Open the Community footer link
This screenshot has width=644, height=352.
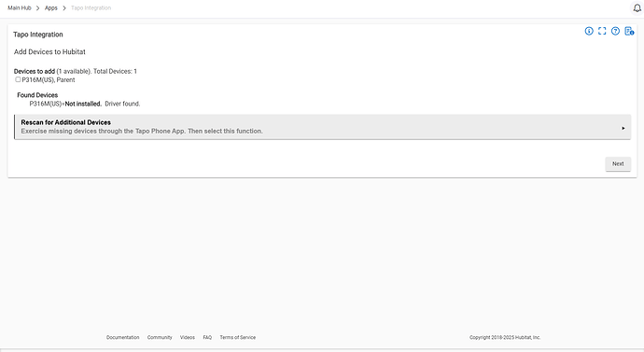click(160, 337)
